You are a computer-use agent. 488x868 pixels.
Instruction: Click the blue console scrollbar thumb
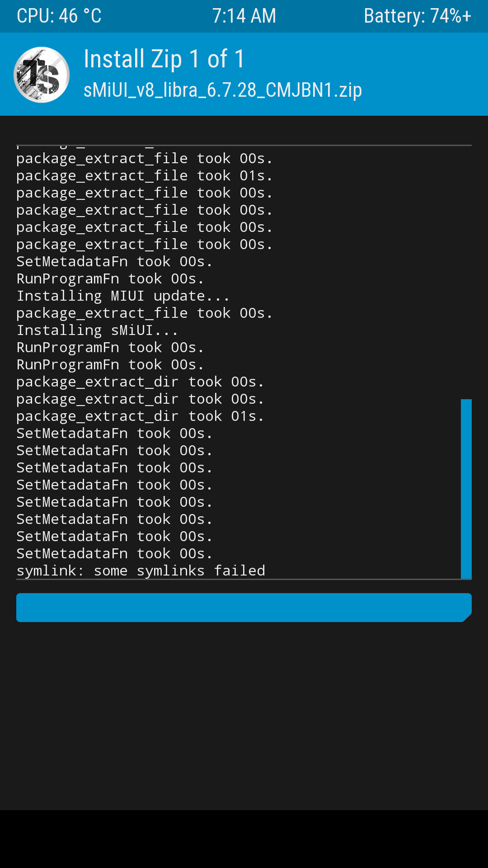pos(466,489)
